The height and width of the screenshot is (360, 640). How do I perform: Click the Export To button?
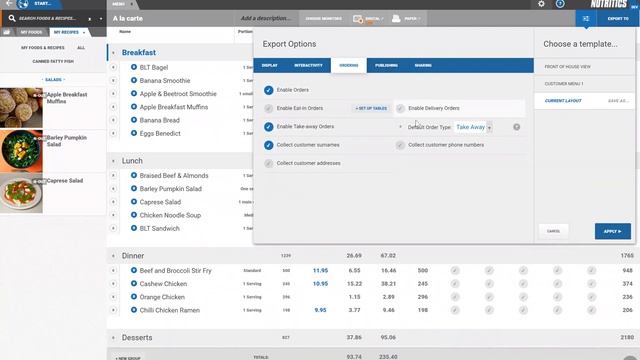point(618,19)
